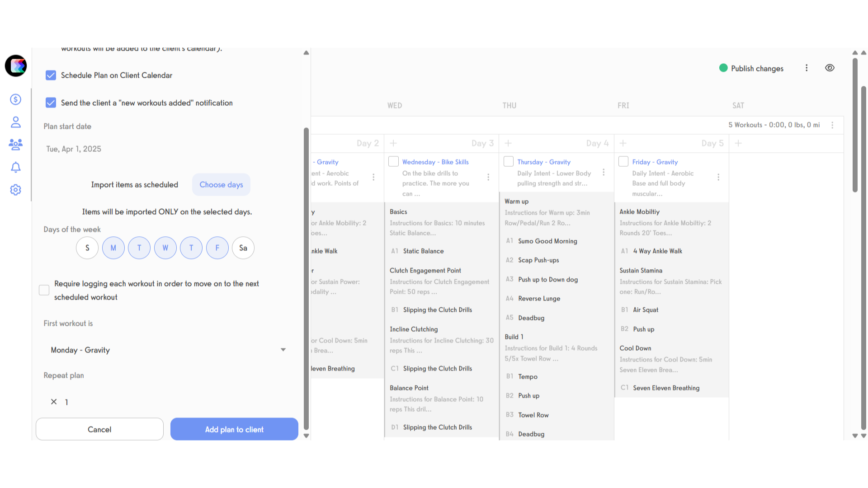Select the Towel Row exercise
Screen dimensions: 868x488
pos(533,415)
